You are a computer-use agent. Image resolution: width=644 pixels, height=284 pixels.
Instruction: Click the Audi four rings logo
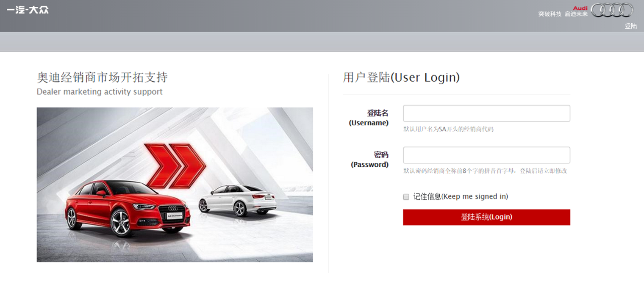612,10
